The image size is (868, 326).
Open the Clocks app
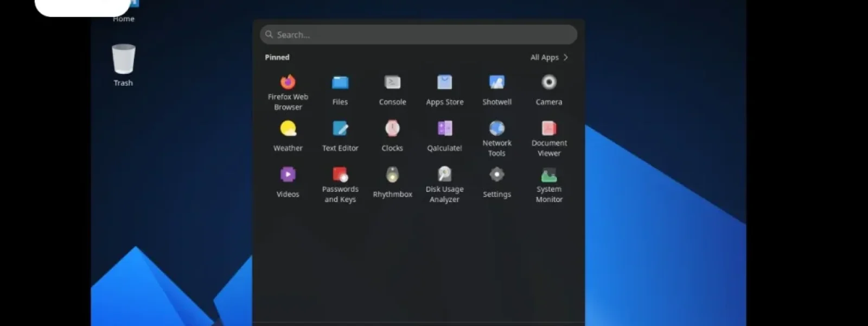pyautogui.click(x=392, y=128)
